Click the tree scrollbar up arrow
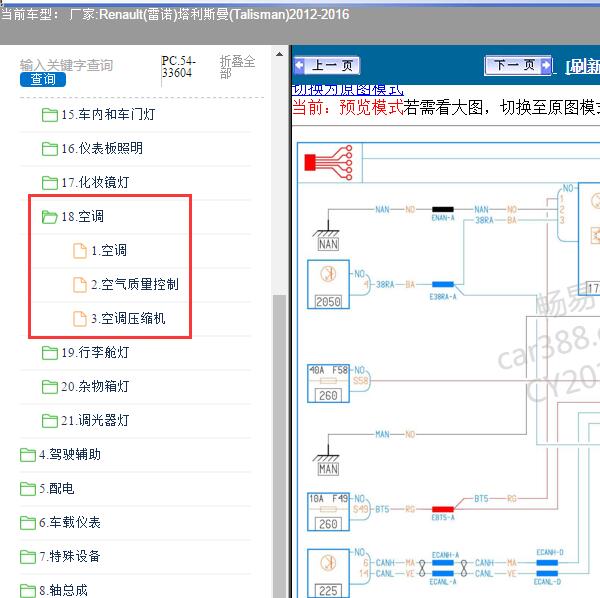 [x=279, y=54]
